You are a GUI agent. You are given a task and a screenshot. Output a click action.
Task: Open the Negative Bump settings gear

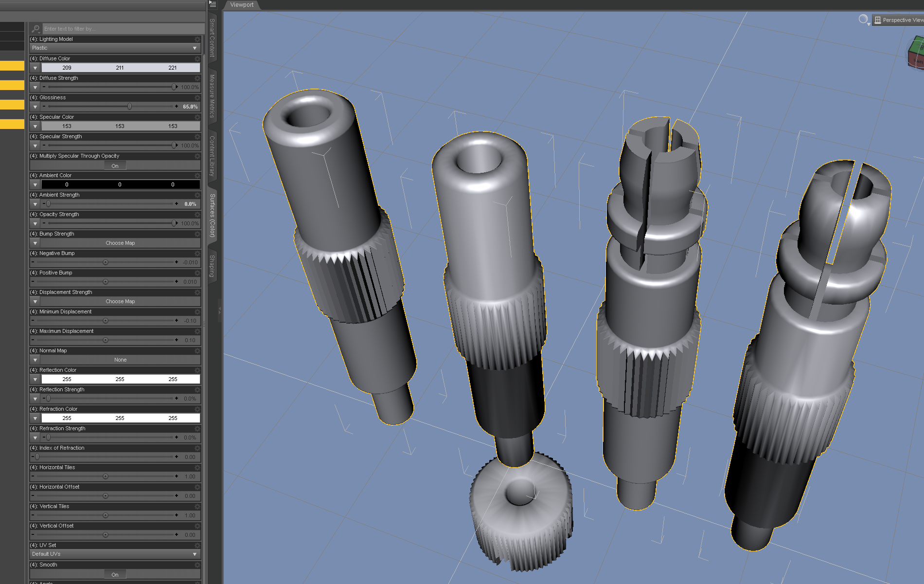(197, 253)
